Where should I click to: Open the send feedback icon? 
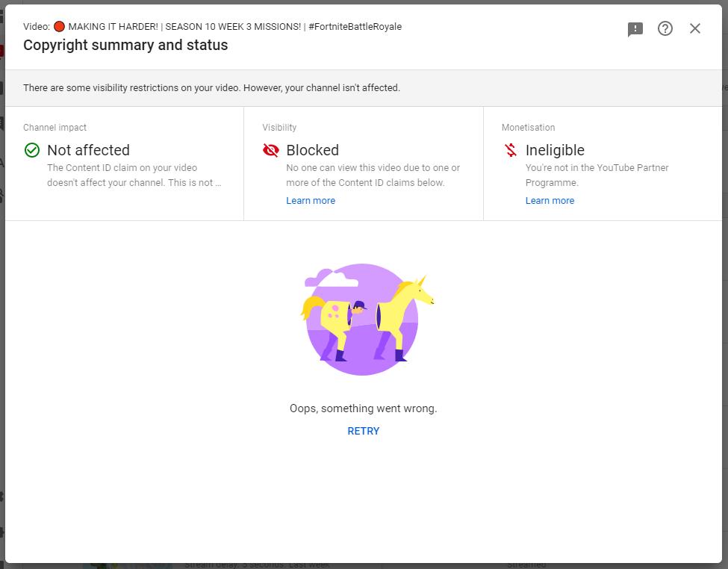[635, 29]
